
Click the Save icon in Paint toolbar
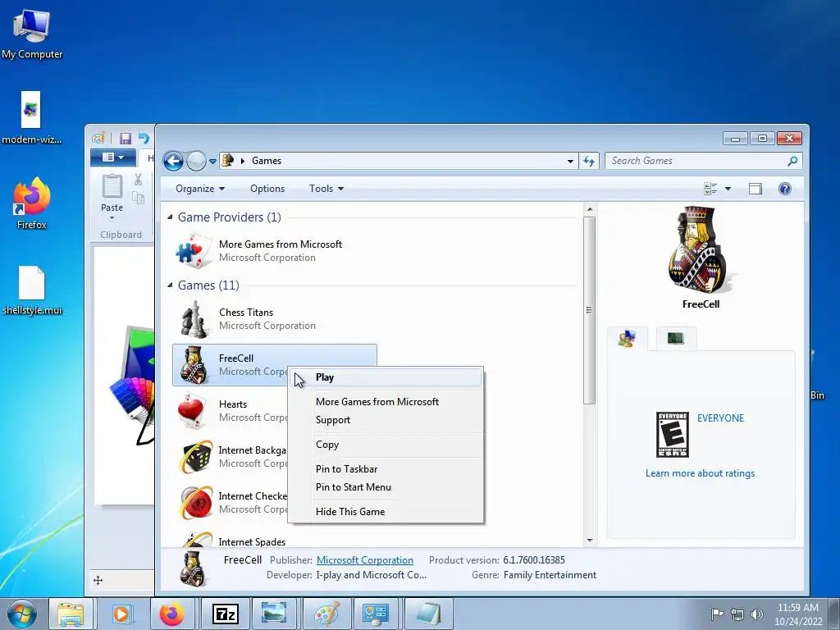126,139
